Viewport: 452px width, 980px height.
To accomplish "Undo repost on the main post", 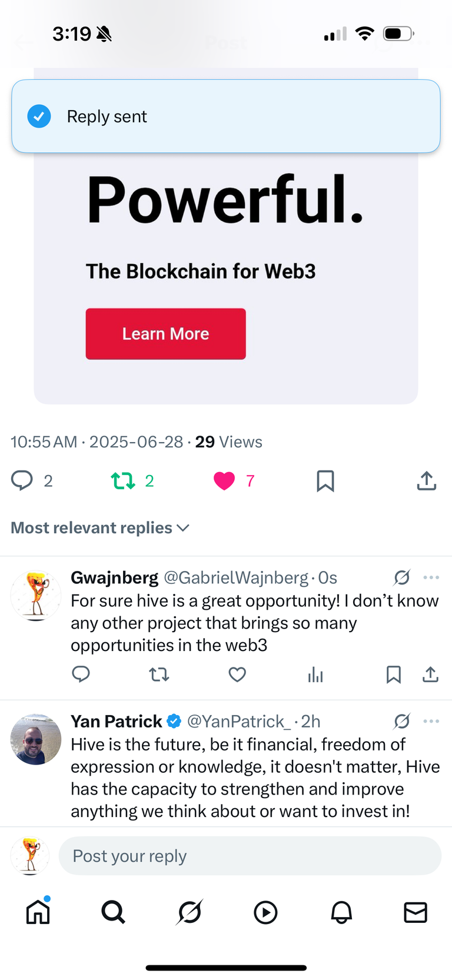I will coord(123,481).
